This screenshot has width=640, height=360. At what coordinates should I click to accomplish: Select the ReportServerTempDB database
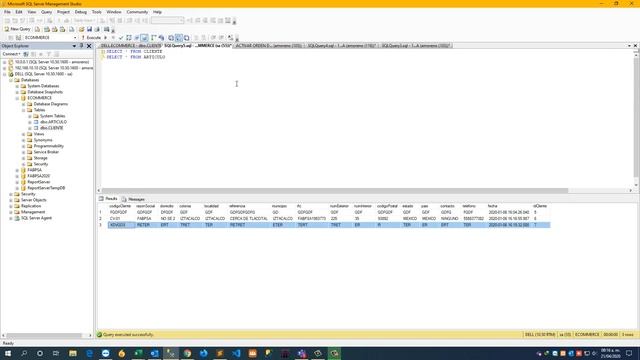pos(46,188)
